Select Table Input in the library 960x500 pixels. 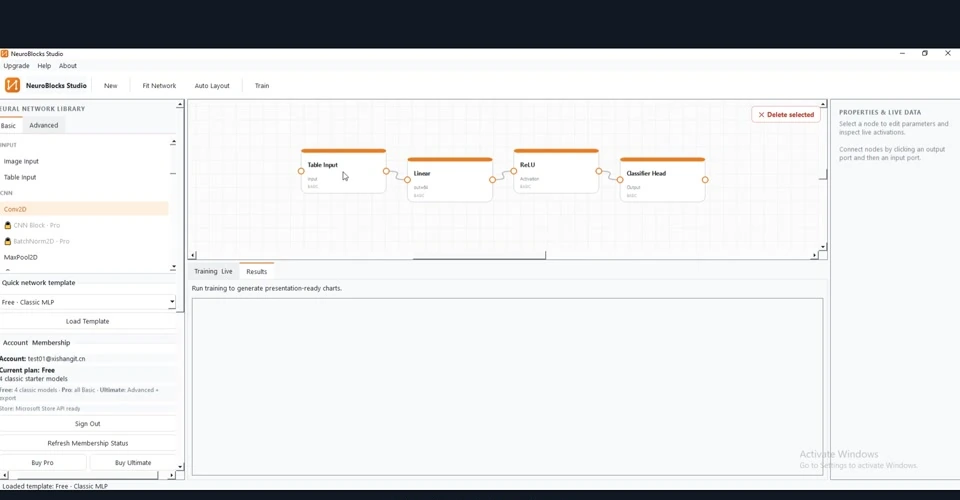[x=84, y=177]
